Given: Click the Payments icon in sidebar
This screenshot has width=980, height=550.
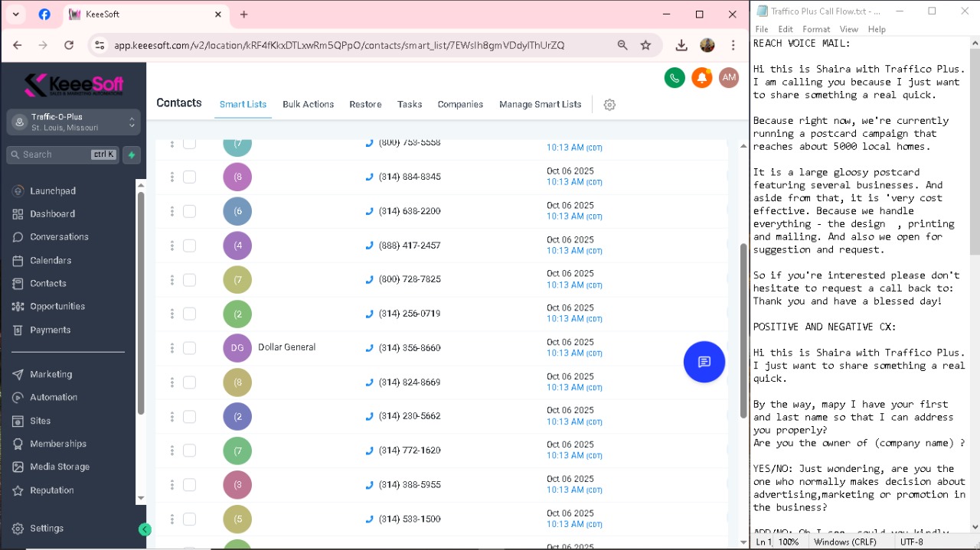Looking at the screenshot, I should tap(18, 330).
